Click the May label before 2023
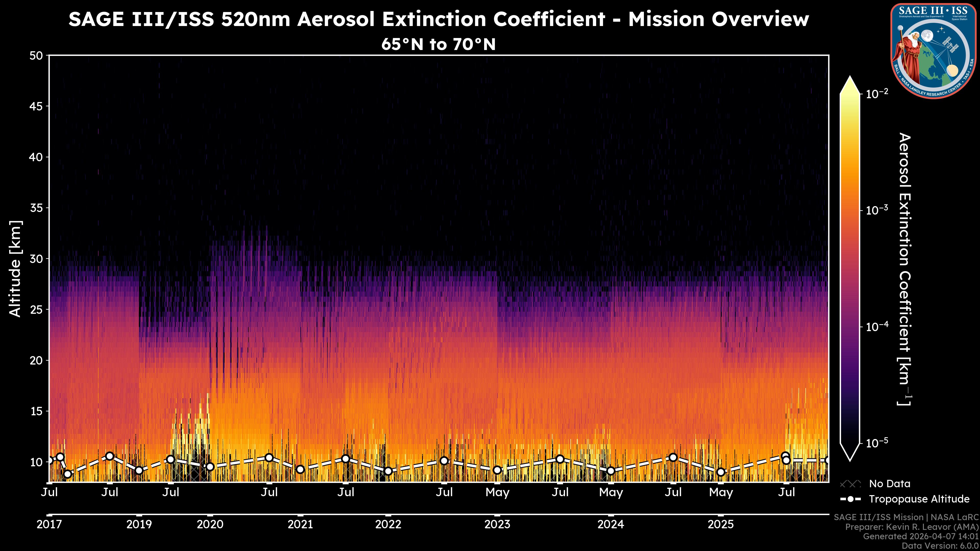The image size is (980, 551). [497, 492]
